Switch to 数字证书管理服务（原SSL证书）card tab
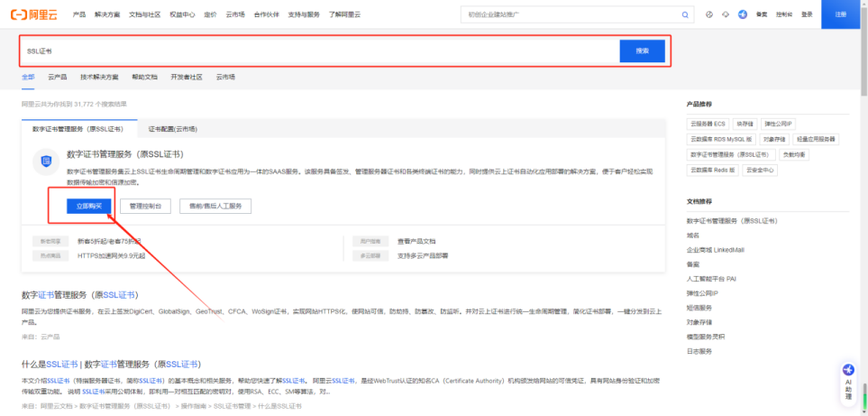The height and width of the screenshot is (416, 868). click(78, 129)
